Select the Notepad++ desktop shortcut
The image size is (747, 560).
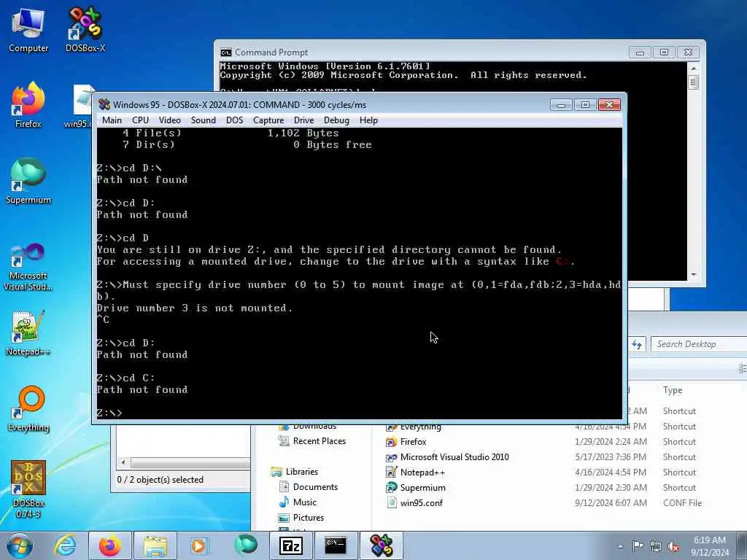click(28, 333)
